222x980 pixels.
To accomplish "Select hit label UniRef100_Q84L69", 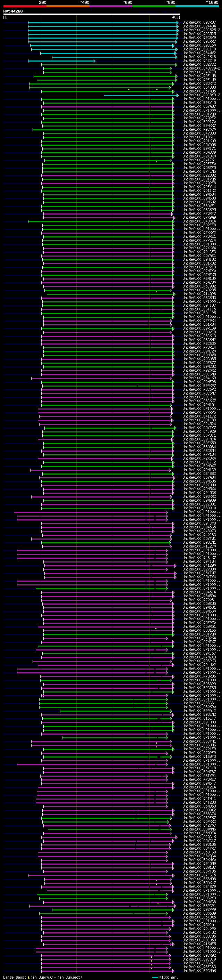I will (199, 378).
